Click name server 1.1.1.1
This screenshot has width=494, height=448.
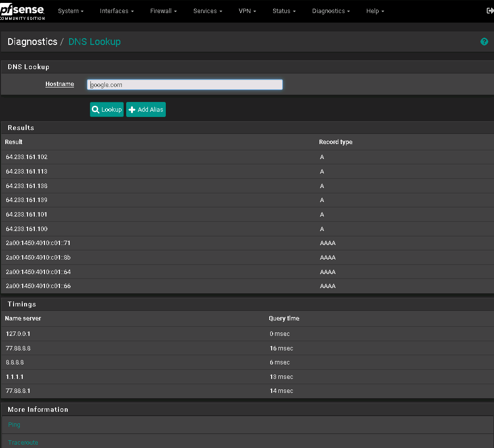(x=15, y=377)
